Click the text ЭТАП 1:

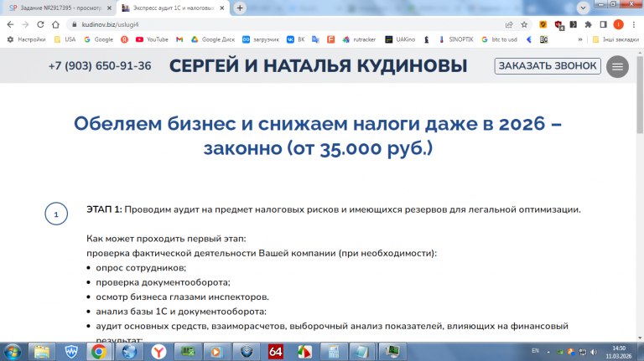(104, 209)
